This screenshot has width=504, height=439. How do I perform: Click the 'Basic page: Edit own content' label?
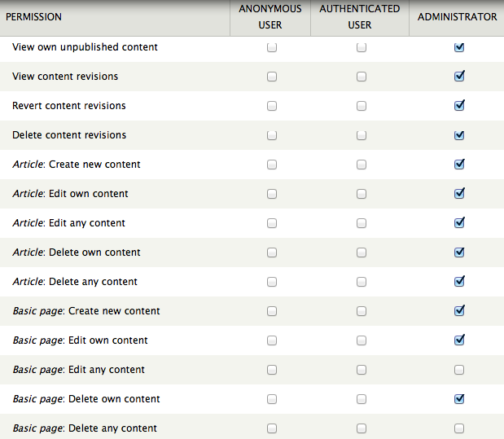coord(80,340)
